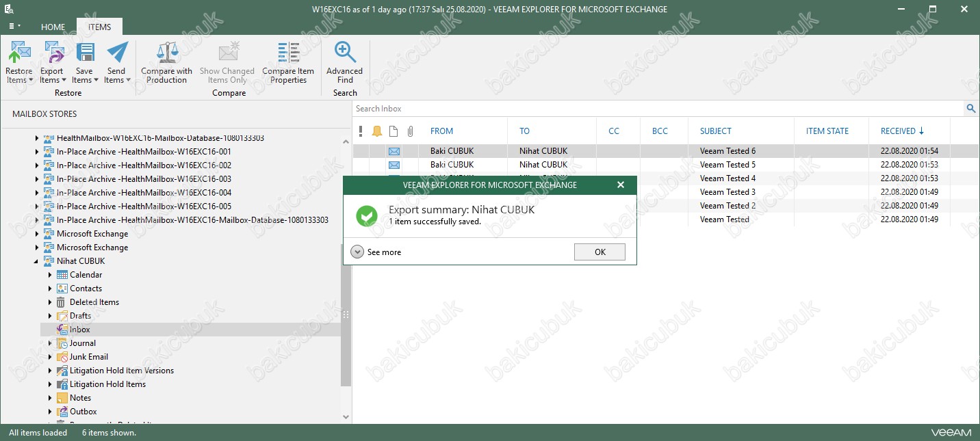Screen dimensions: 980x441
Task: Select the Drafts folder icon
Action: pyautogui.click(x=62, y=316)
